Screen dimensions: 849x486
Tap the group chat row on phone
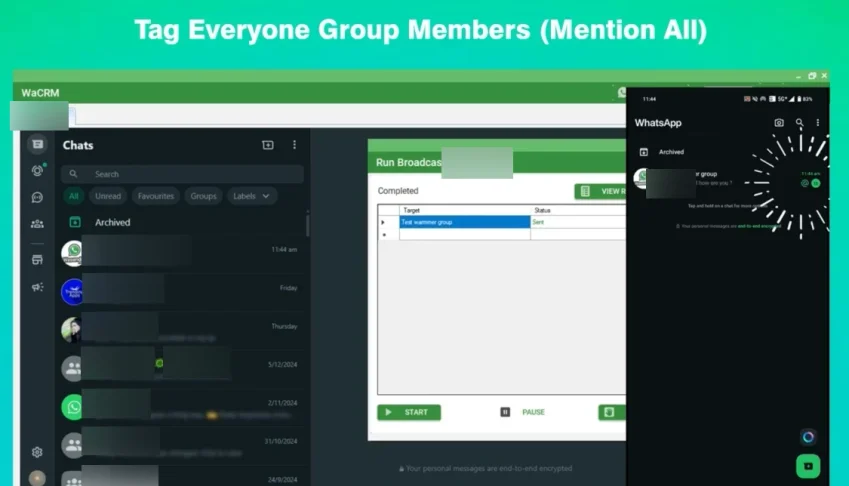pyautogui.click(x=727, y=179)
